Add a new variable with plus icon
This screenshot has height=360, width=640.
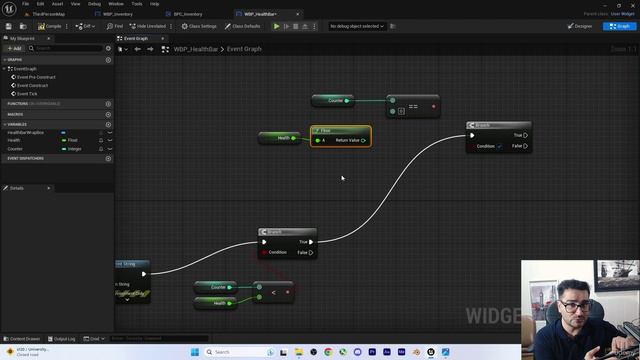pyautogui.click(x=108, y=124)
